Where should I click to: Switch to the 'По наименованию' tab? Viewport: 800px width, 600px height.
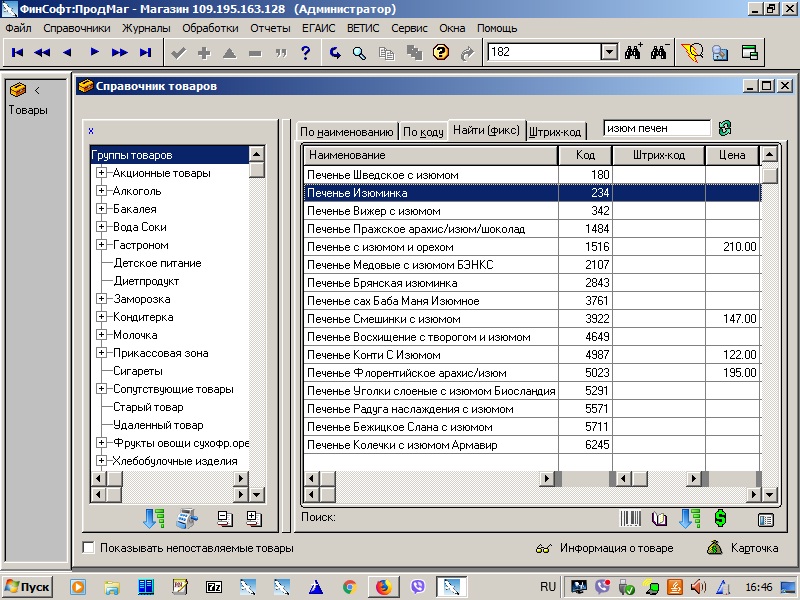pos(346,132)
